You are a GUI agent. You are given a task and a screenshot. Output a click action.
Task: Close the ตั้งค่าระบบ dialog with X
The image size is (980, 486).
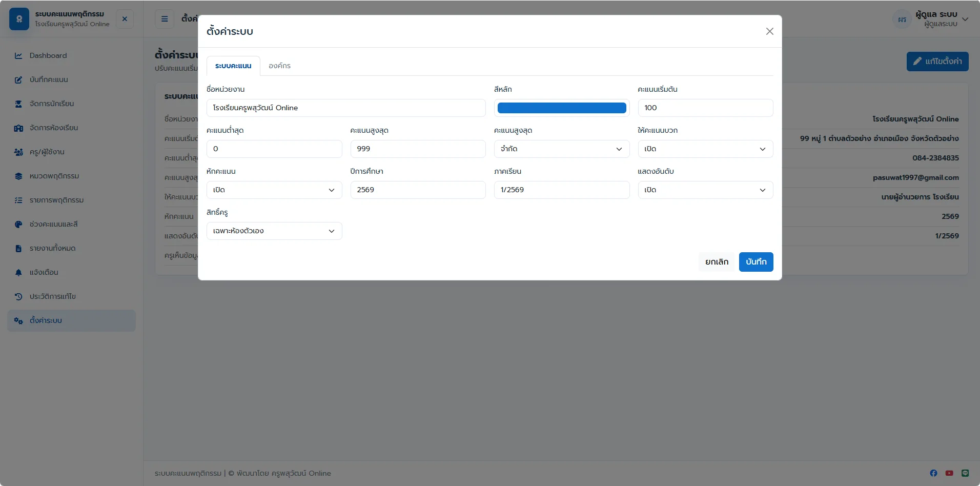coord(769,31)
